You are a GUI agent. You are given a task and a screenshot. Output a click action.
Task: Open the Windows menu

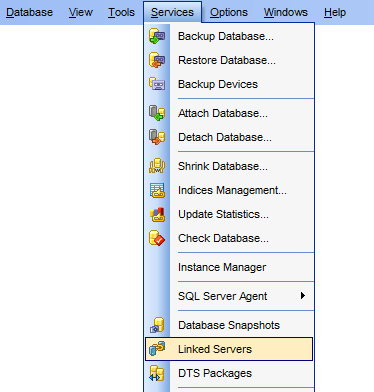pyautogui.click(x=286, y=13)
